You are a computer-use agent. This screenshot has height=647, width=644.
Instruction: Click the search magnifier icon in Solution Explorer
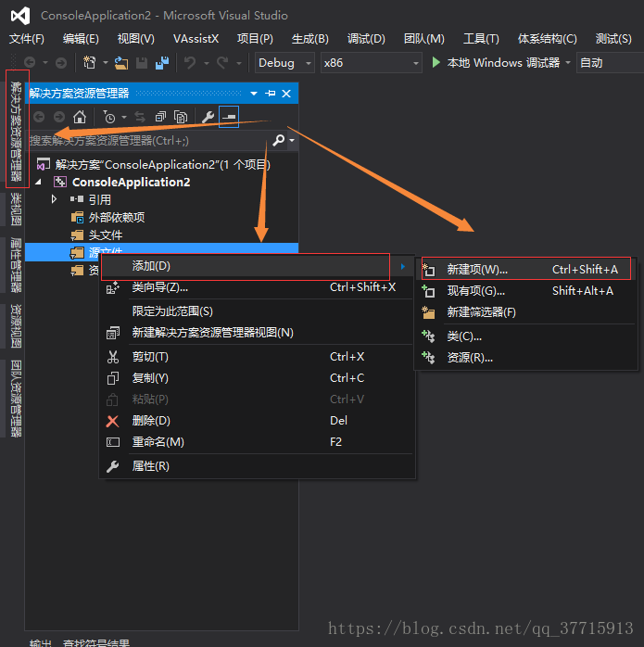[x=279, y=140]
